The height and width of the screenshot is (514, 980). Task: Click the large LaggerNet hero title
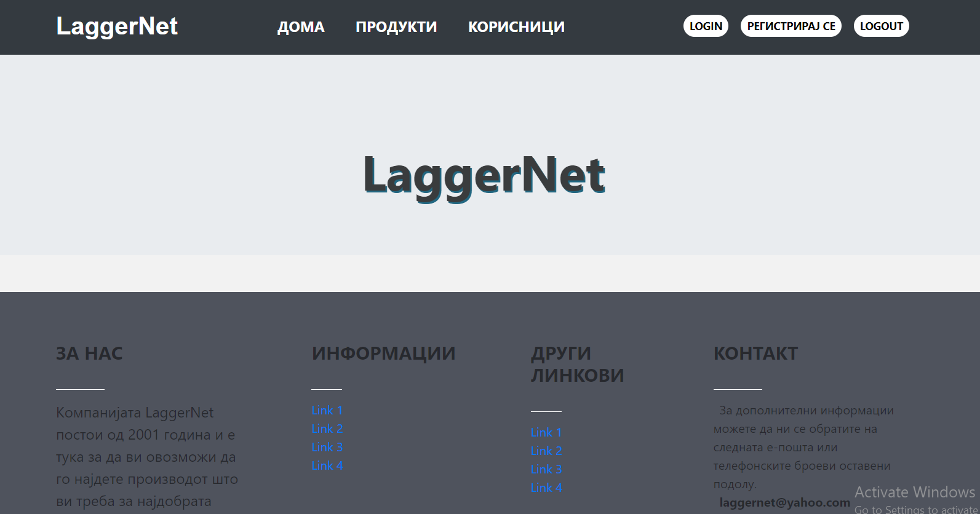coord(484,175)
